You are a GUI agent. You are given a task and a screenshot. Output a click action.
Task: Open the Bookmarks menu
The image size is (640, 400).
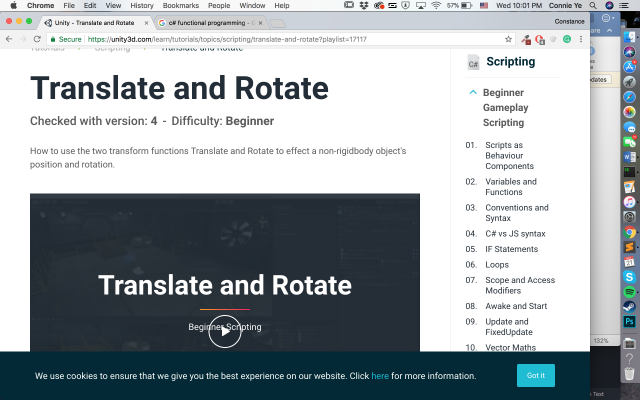(180, 5)
